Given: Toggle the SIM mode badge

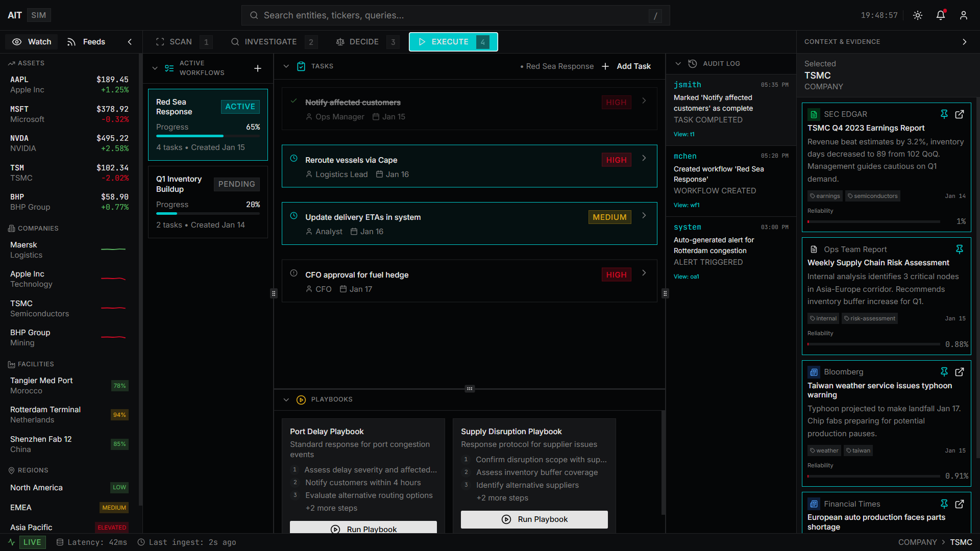Looking at the screenshot, I should click(x=39, y=15).
